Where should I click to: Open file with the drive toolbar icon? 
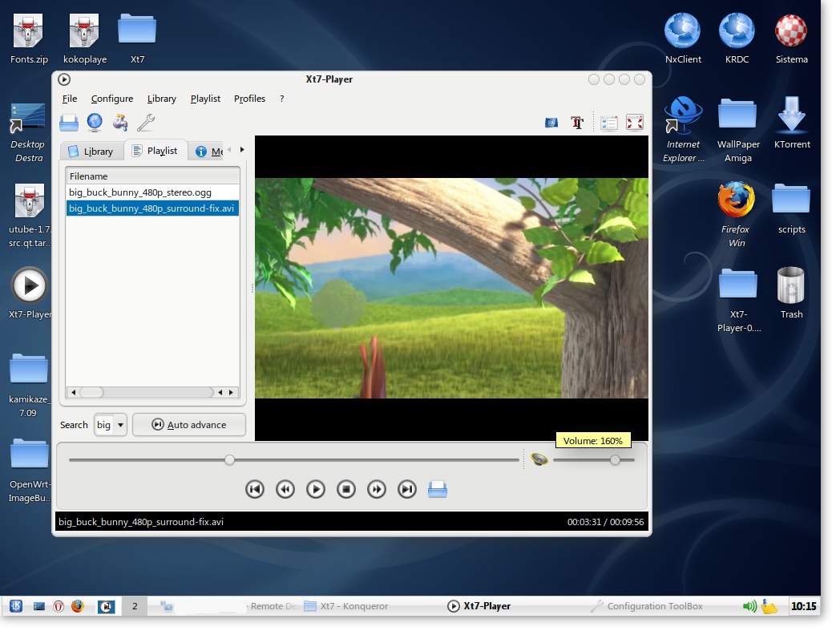(69, 123)
